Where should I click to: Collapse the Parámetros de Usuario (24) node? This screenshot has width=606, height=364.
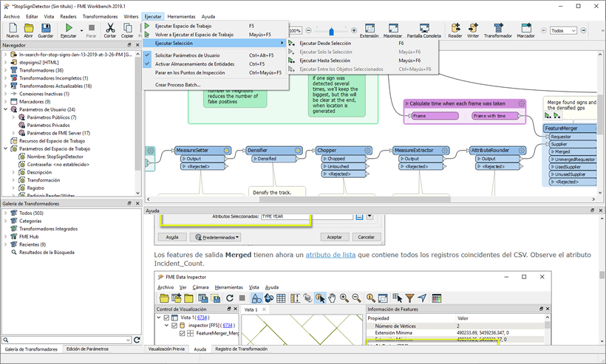coord(5,109)
